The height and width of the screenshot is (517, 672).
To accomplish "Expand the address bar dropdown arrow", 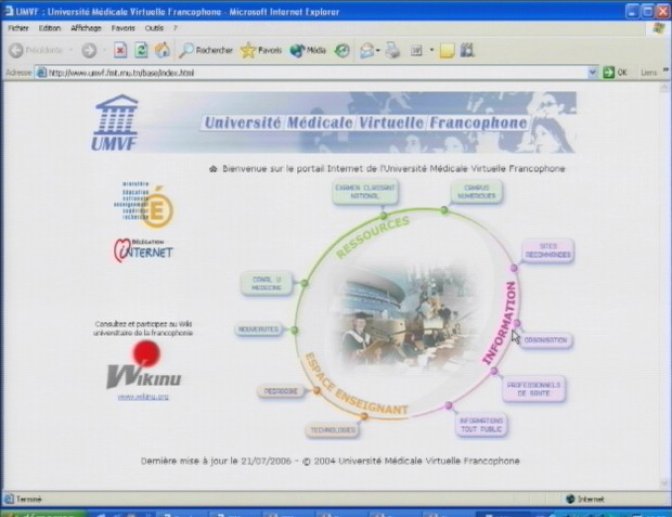I will click(x=592, y=72).
